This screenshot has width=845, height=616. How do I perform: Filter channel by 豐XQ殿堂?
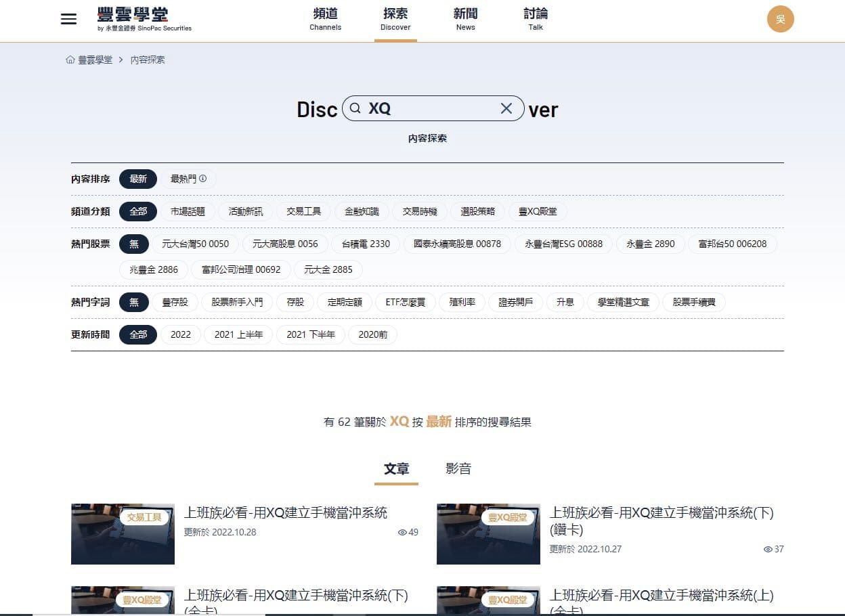[538, 211]
